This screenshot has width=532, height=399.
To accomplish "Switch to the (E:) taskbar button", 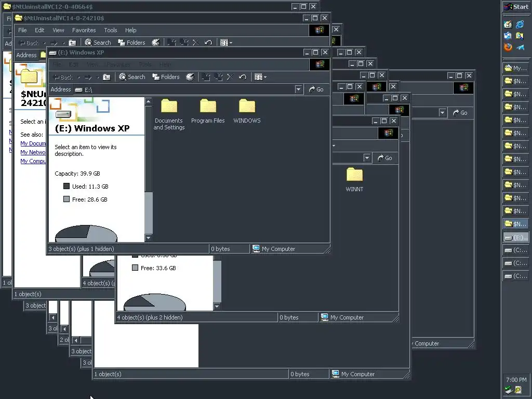I will click(x=516, y=237).
